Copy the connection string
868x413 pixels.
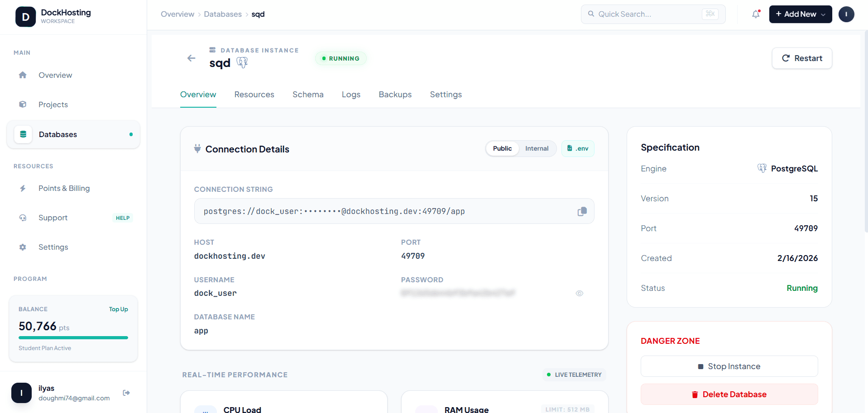pos(582,211)
